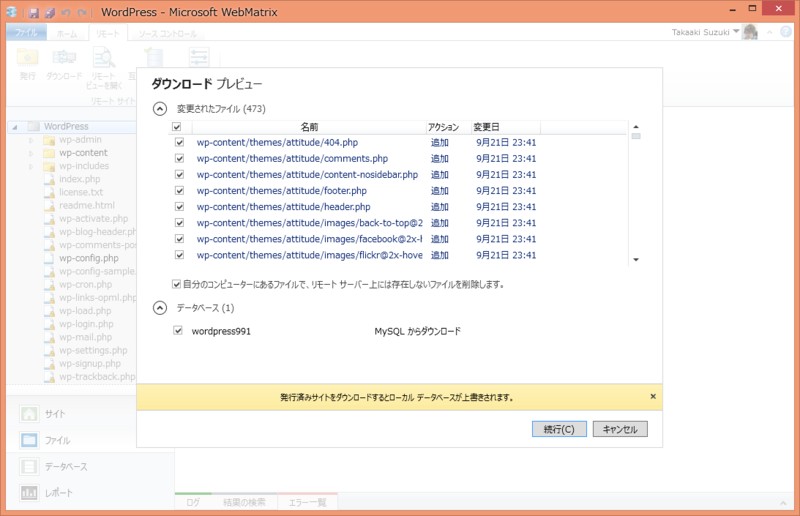Open the Takaaki Suzuki account dropdown

click(736, 32)
